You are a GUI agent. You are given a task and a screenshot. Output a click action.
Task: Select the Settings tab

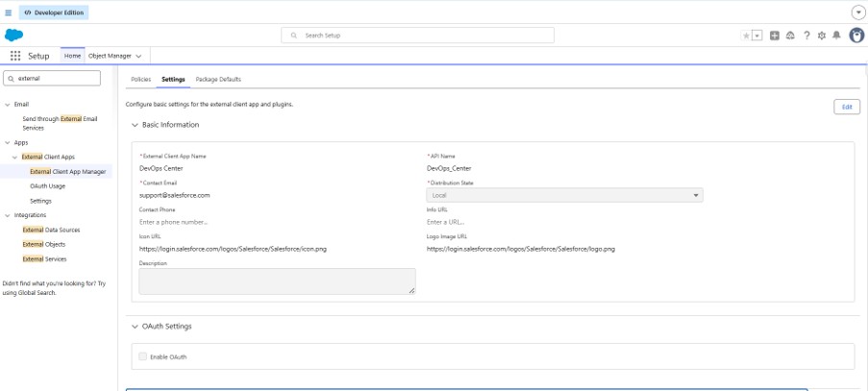(x=173, y=79)
